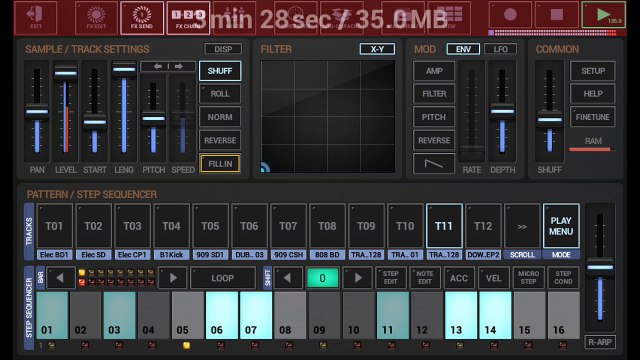Open MICRO STEP settings
Screen dimensions: 640x360
coord(528,278)
